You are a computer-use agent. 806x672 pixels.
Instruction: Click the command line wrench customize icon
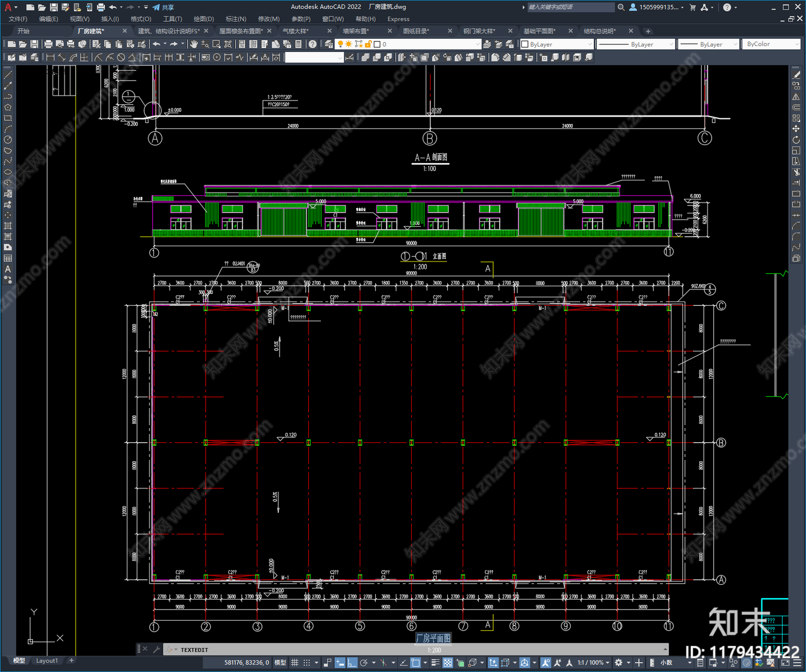[156, 649]
